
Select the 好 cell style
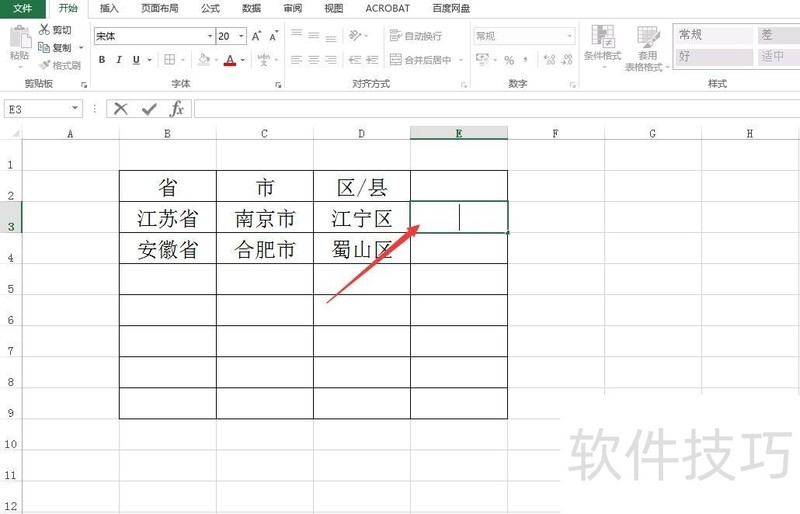click(x=714, y=56)
